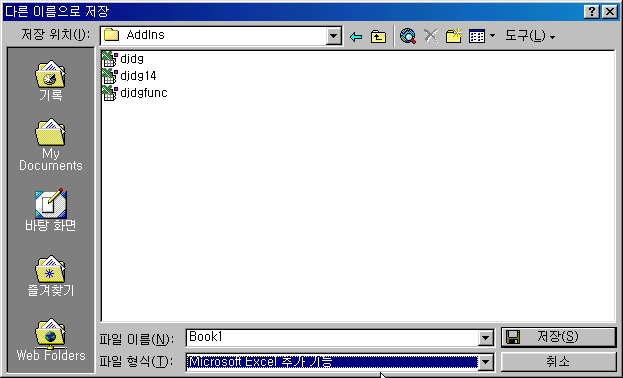Open the 기록 history location
Image resolution: width=623 pixels, height=378 pixels.
pos(50,81)
